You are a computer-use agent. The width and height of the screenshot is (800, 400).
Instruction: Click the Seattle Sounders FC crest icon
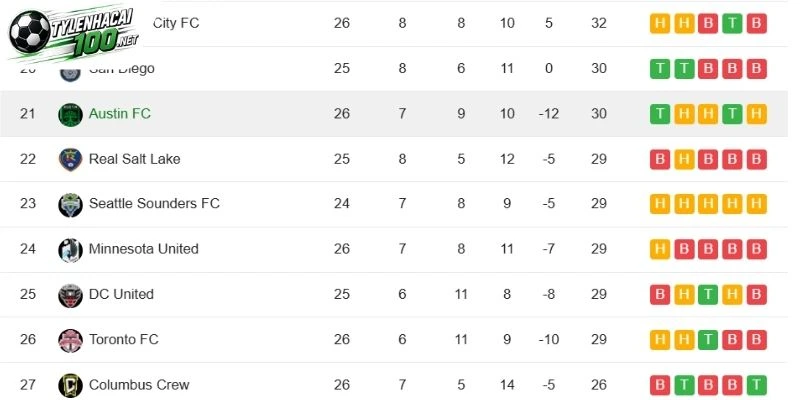click(x=70, y=205)
